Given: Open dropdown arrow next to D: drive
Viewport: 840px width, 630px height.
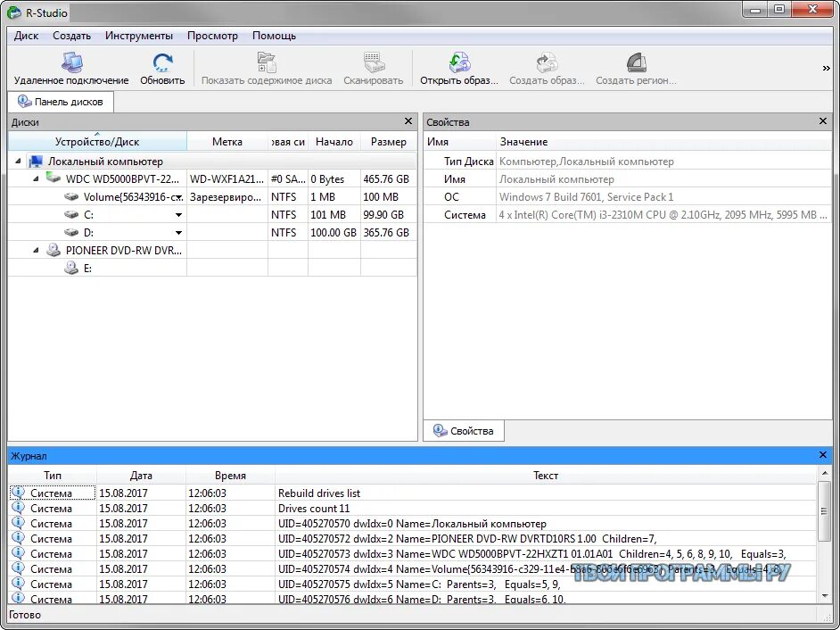Looking at the screenshot, I should coord(178,233).
